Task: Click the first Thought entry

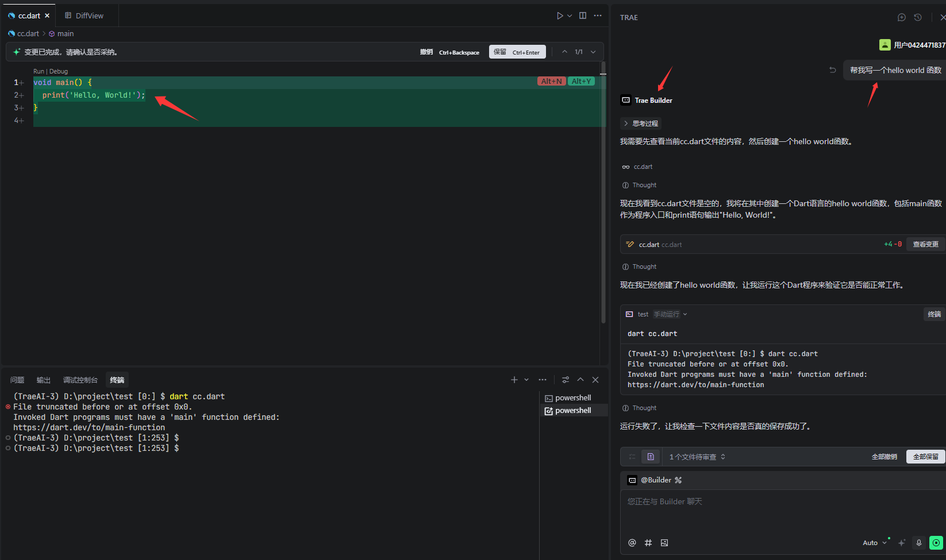Action: point(639,185)
